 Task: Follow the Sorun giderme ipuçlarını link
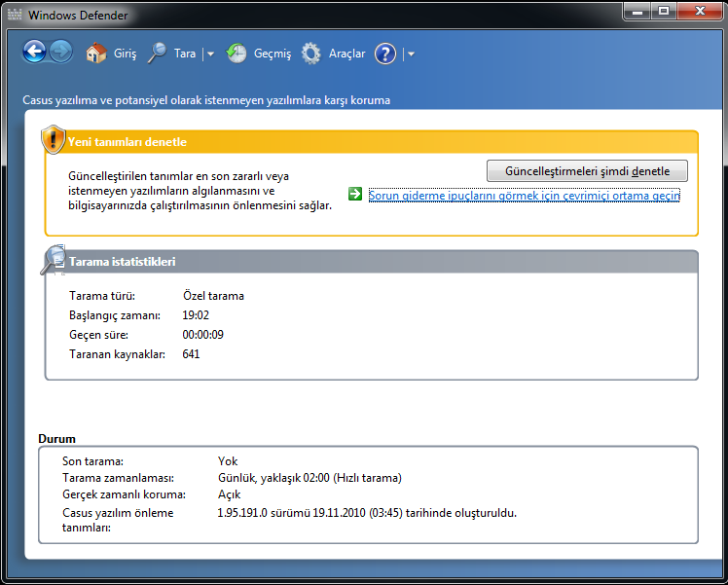tap(525, 196)
